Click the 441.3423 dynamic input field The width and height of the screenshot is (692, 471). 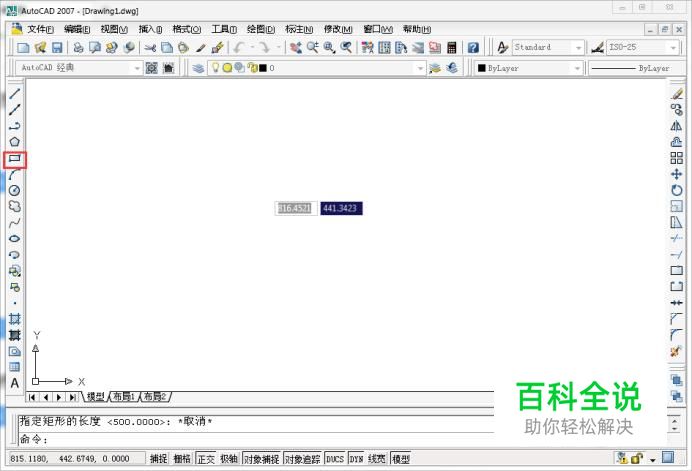coord(341,208)
